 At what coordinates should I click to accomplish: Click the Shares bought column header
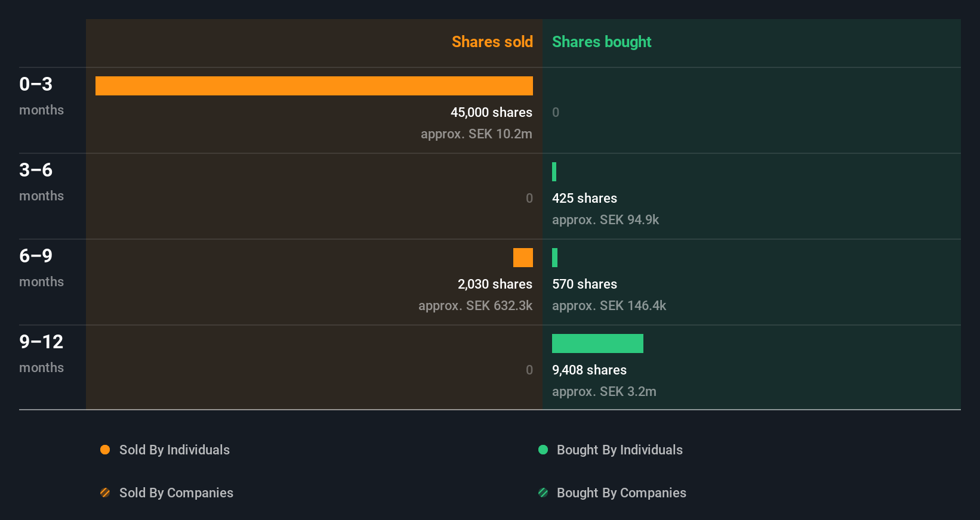pyautogui.click(x=602, y=42)
